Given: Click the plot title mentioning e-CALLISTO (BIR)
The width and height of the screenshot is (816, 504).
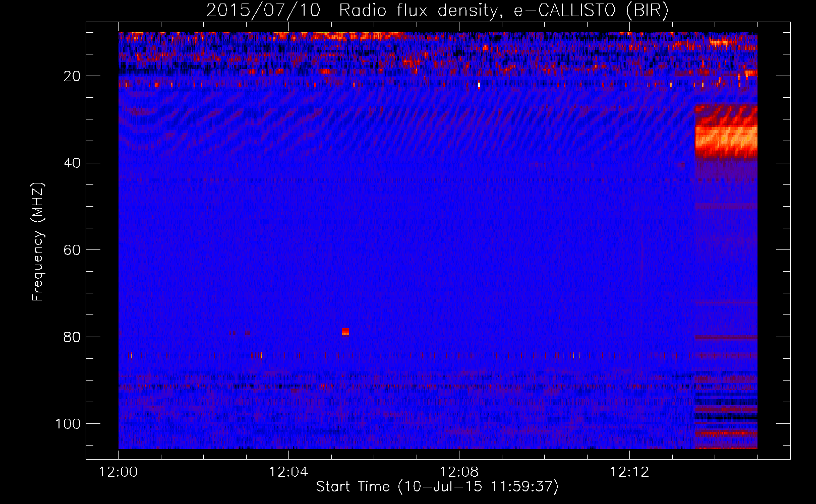Looking at the screenshot, I should point(437,10).
